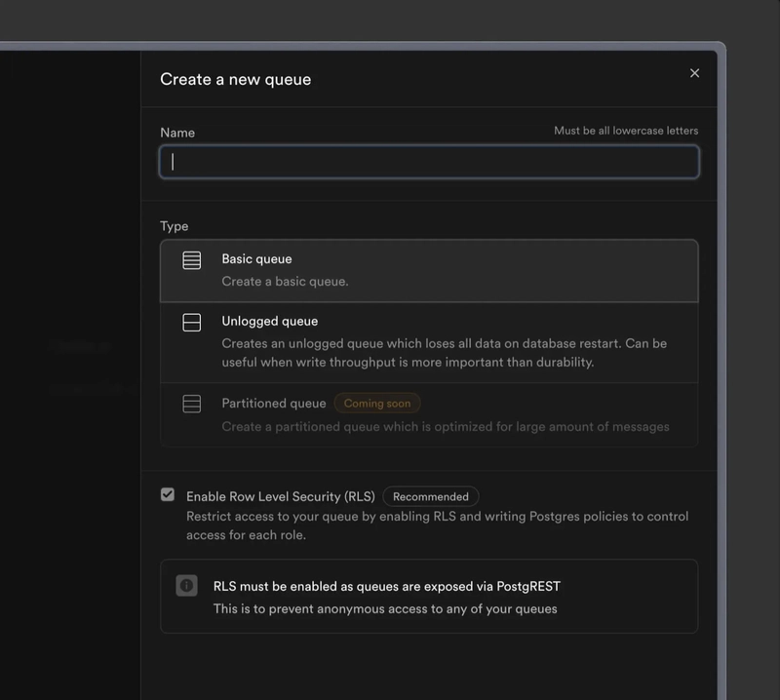This screenshot has height=700, width=780.
Task: Click the queue Name input field
Action: (x=429, y=162)
